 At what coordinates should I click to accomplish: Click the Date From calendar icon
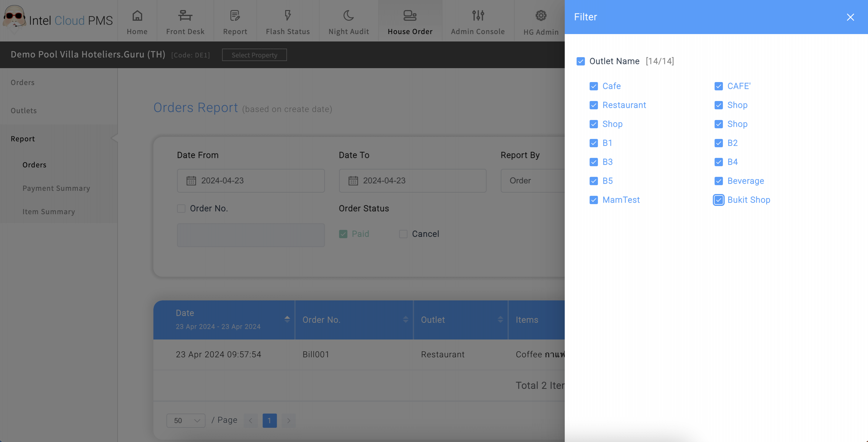pyautogui.click(x=191, y=181)
